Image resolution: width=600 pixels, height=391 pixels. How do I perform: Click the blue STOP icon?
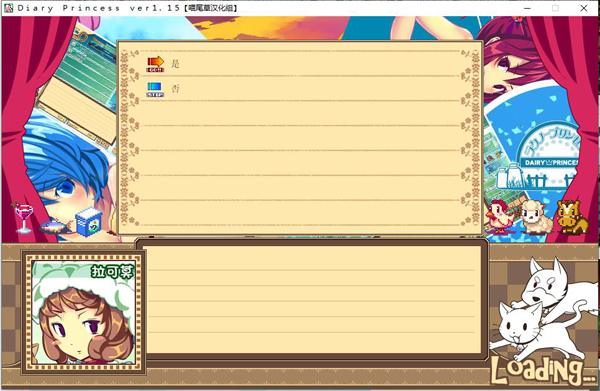tap(155, 90)
